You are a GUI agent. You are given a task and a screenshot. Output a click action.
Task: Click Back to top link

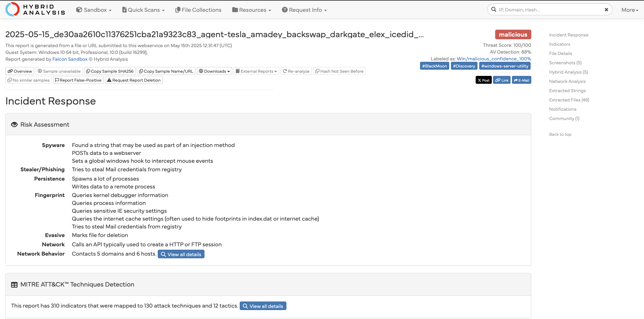click(560, 134)
